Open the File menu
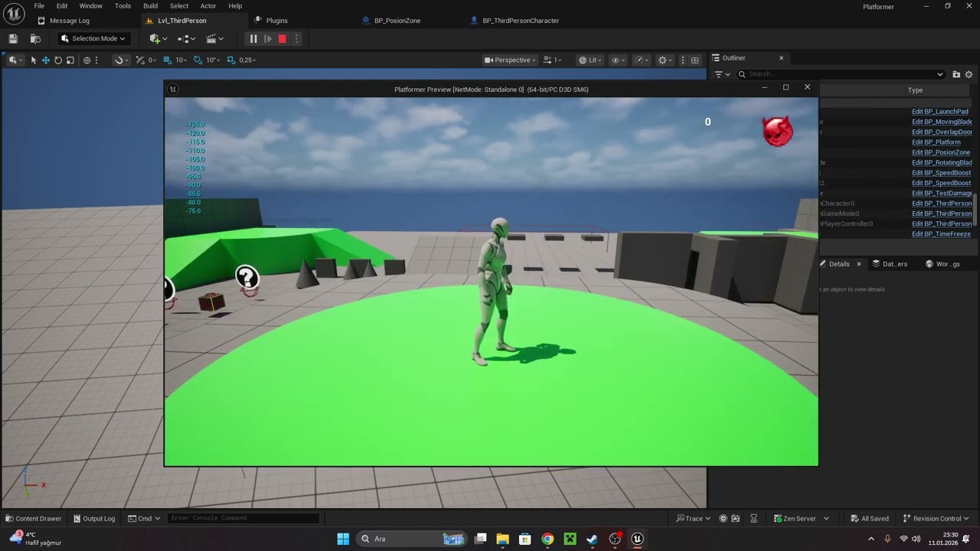Image resolution: width=980 pixels, height=551 pixels. pos(39,6)
